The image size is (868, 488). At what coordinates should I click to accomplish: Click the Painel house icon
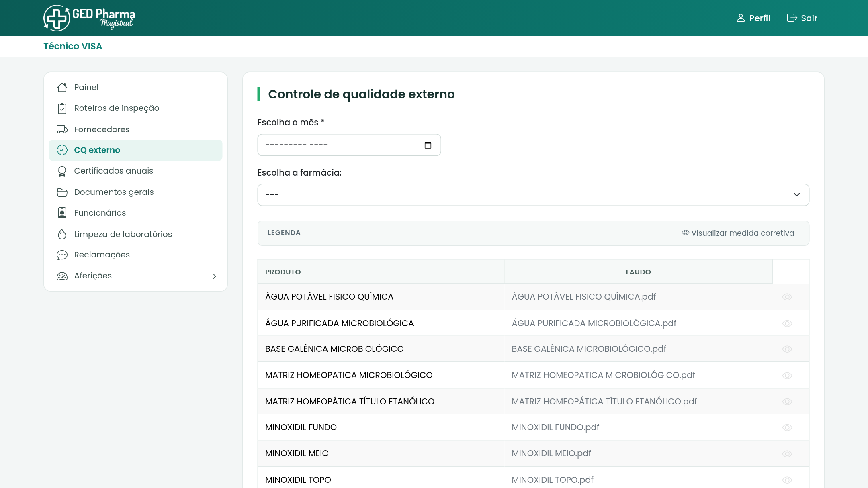(x=62, y=87)
